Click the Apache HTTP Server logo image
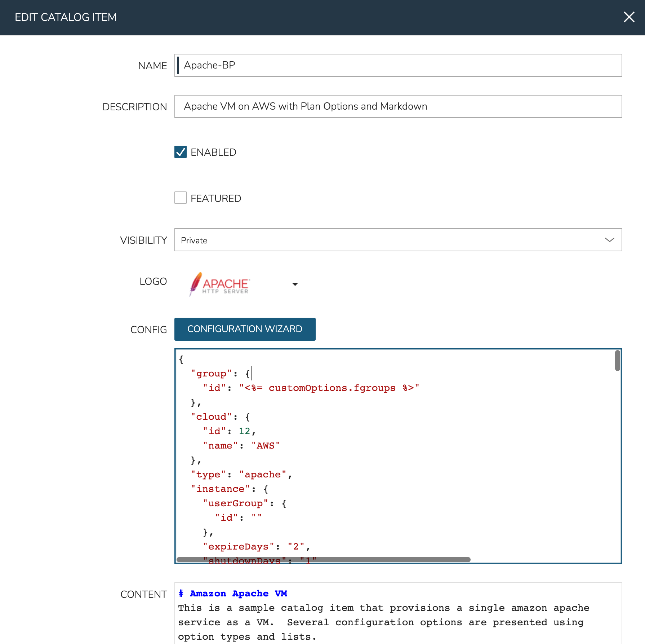Viewport: 645px width, 644px height. [x=220, y=284]
